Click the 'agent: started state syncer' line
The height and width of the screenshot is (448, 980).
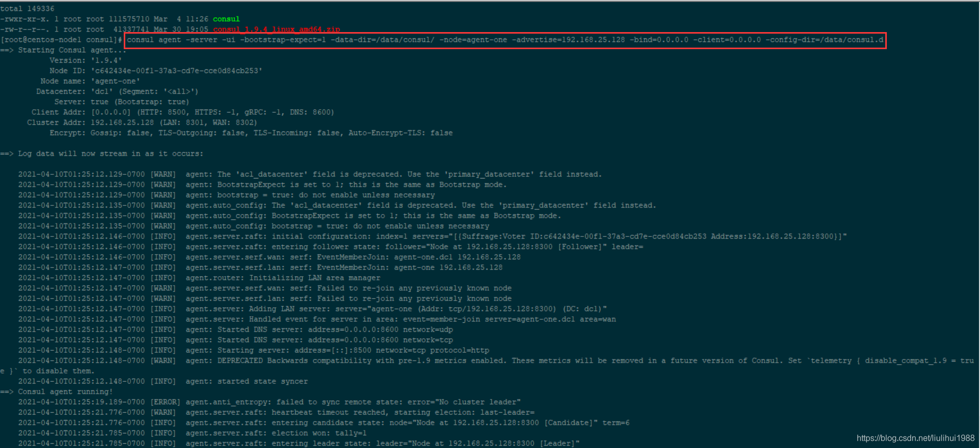[x=163, y=381]
